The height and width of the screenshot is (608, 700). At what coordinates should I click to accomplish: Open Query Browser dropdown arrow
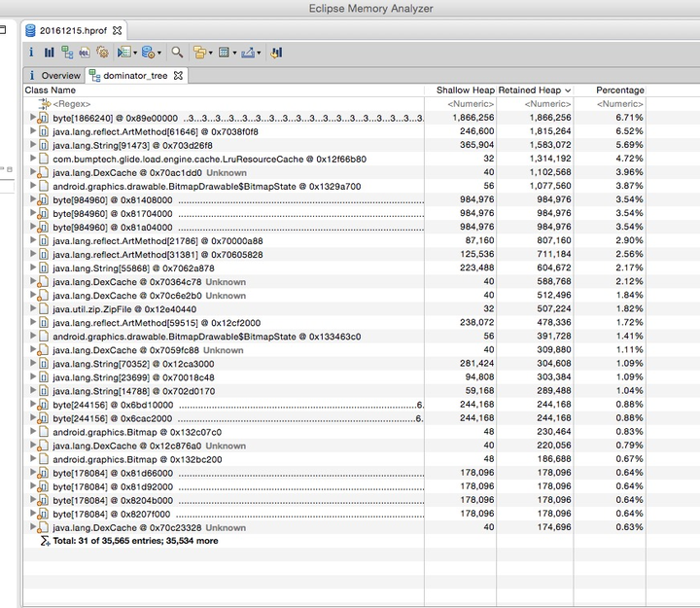coord(158,53)
